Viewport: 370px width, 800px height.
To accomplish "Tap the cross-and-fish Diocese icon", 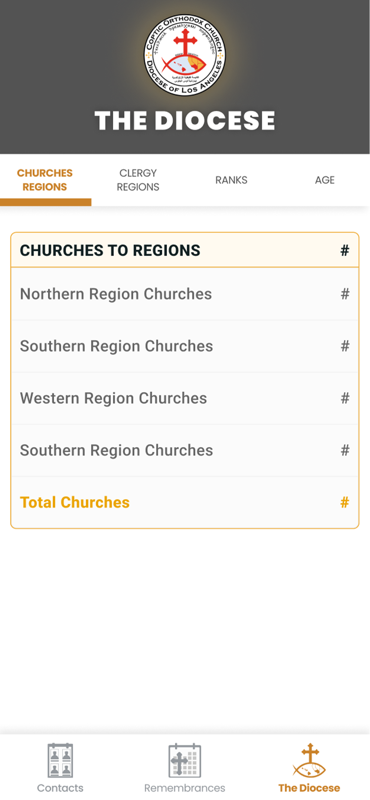I will point(309,760).
